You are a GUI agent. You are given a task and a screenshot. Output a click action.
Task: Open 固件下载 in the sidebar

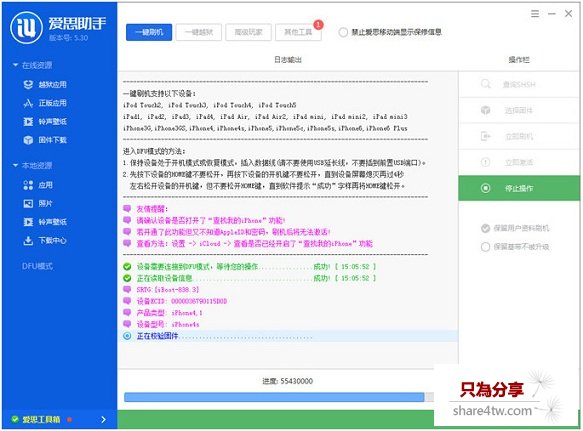point(45,140)
